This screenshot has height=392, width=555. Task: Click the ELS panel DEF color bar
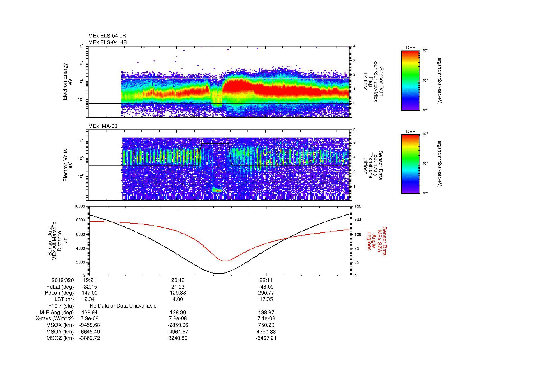[410, 80]
